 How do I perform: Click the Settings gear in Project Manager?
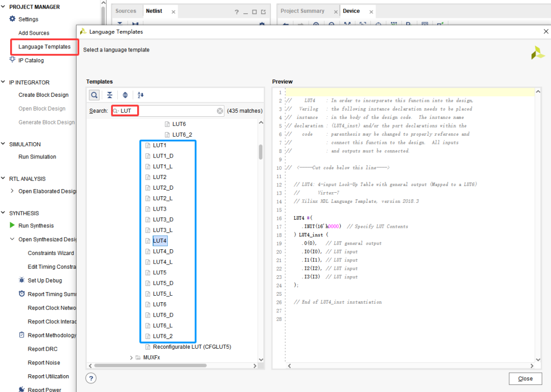[13, 19]
